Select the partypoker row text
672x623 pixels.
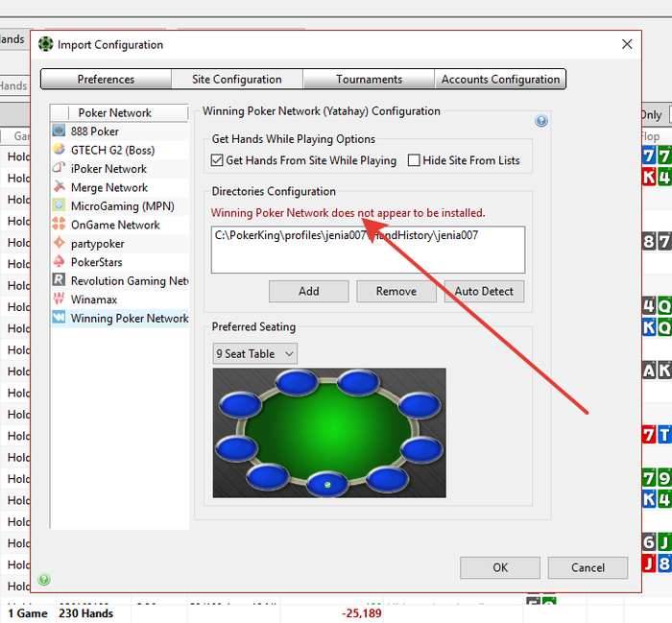(x=98, y=244)
